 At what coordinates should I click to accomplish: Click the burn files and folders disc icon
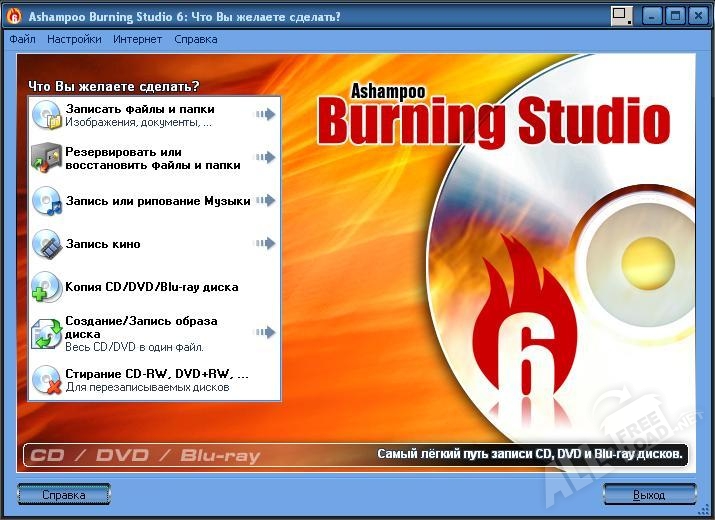(47, 115)
